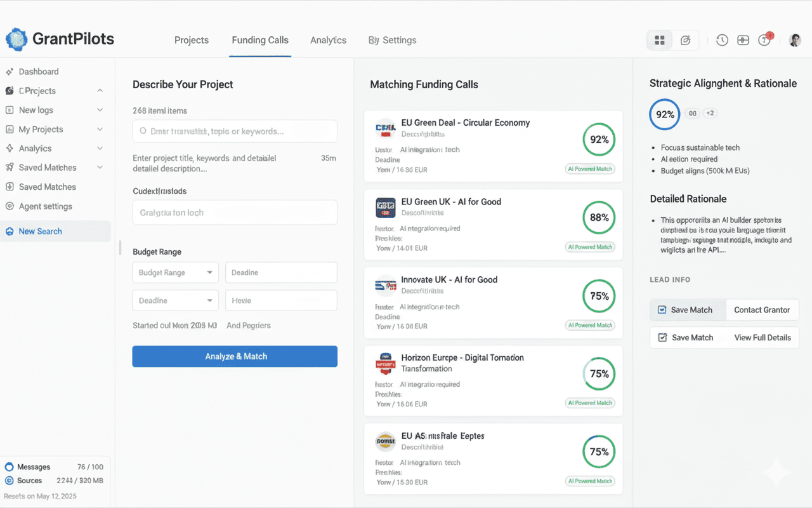
Task: Switch to the Analytics tab in the top navigation
Action: point(328,39)
